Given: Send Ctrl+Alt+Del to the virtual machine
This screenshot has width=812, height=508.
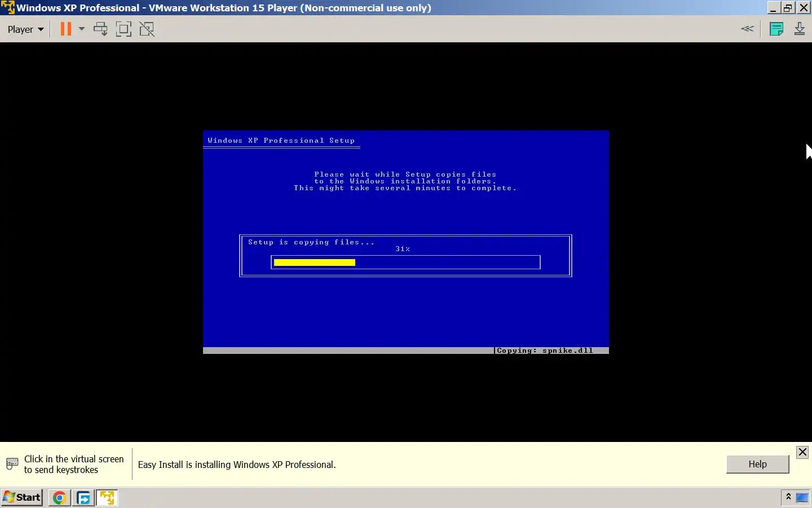Looking at the screenshot, I should point(100,29).
